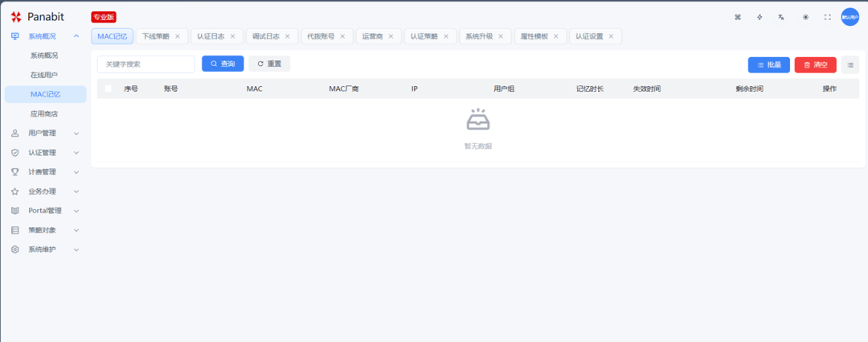Click the Panabit logo icon
The image size is (868, 342).
(16, 17)
